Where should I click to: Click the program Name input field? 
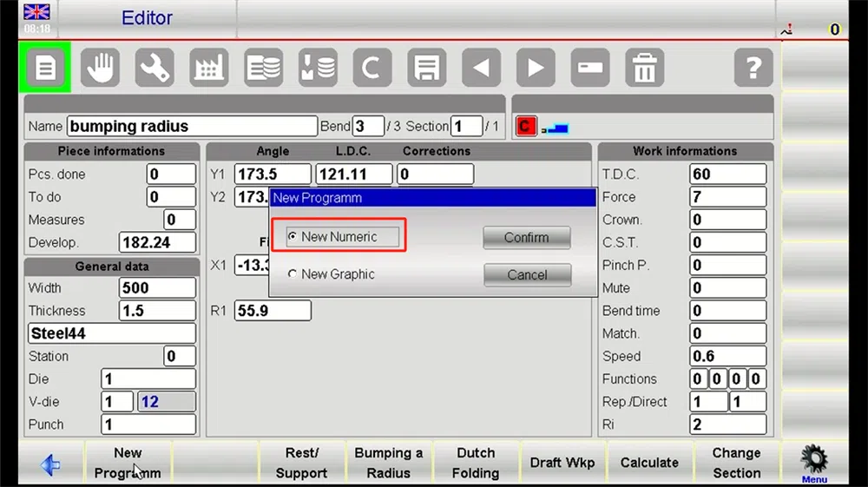click(192, 126)
